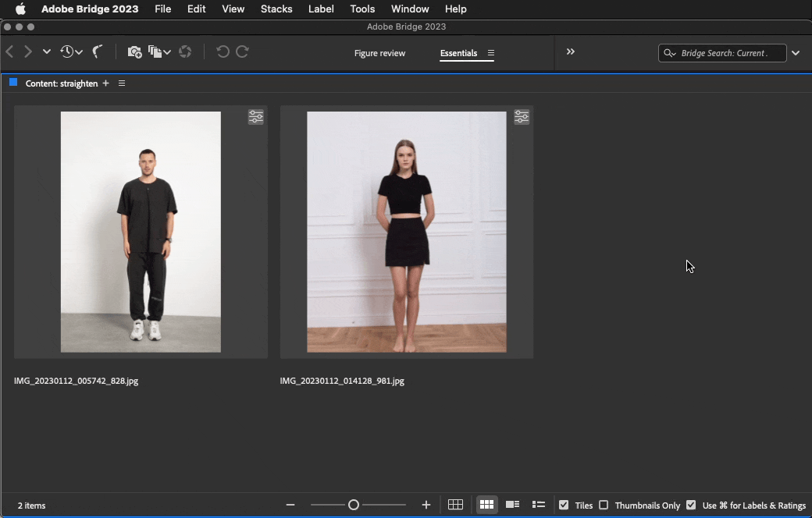Open the Stacks menu
This screenshot has height=518, width=812.
click(x=276, y=9)
